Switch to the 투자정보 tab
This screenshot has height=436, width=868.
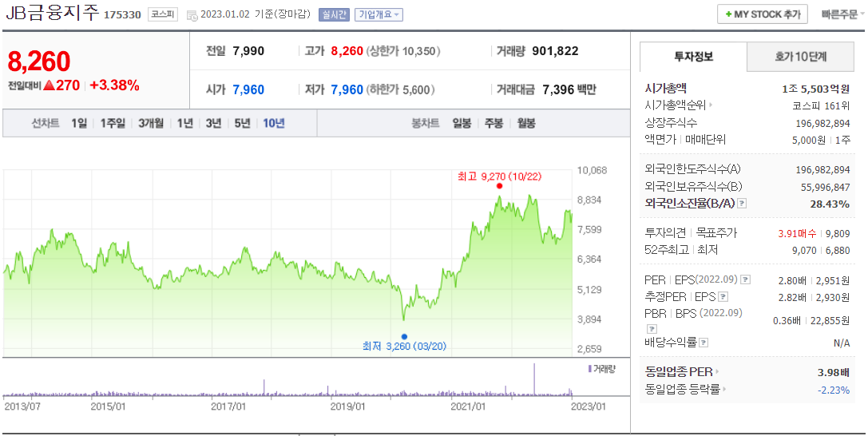(x=694, y=56)
